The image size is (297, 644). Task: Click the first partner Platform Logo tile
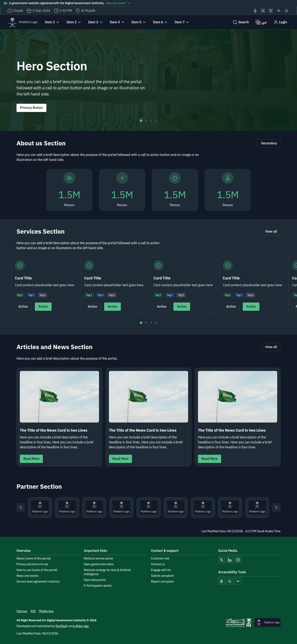[x=40, y=507]
